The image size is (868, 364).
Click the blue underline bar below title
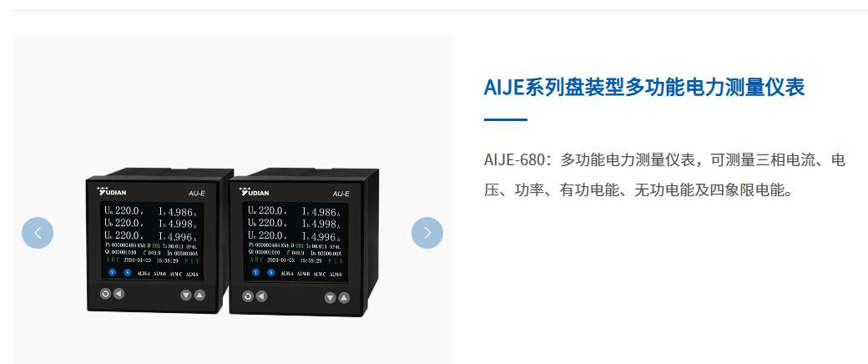pyautogui.click(x=506, y=119)
